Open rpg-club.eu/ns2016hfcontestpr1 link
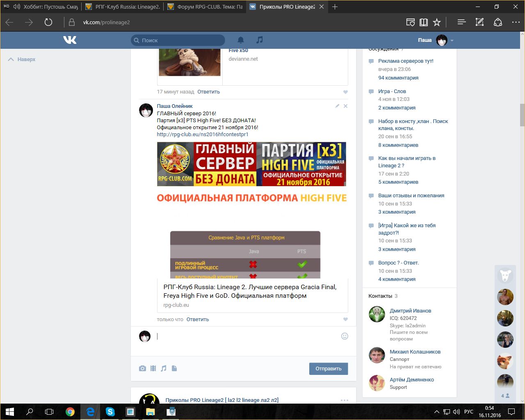The width and height of the screenshot is (525, 420). [203, 135]
